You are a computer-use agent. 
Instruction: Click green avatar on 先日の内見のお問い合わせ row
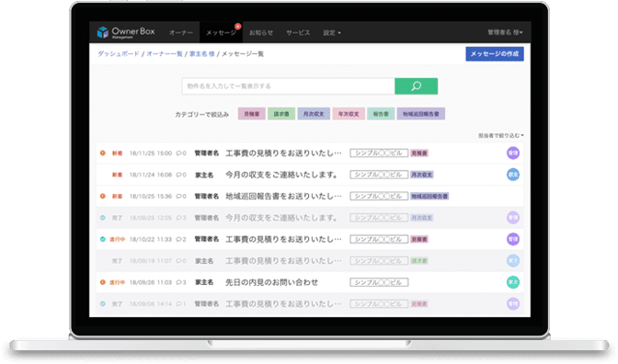(513, 282)
